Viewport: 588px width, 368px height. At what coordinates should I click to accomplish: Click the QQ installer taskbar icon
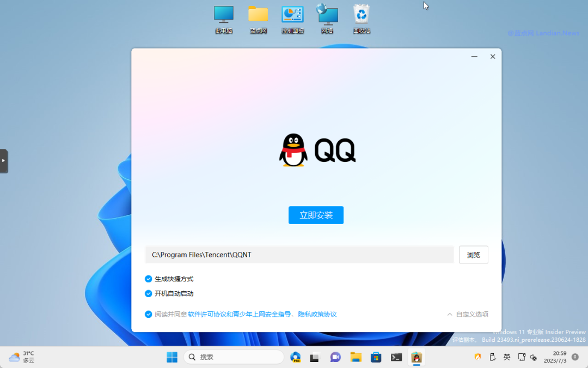point(416,357)
